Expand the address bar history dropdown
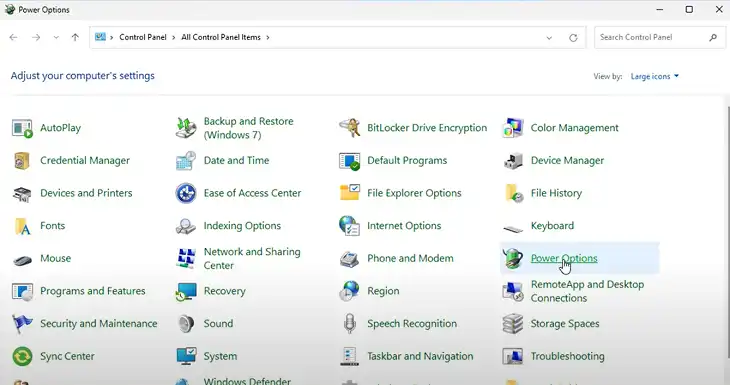 (x=549, y=38)
